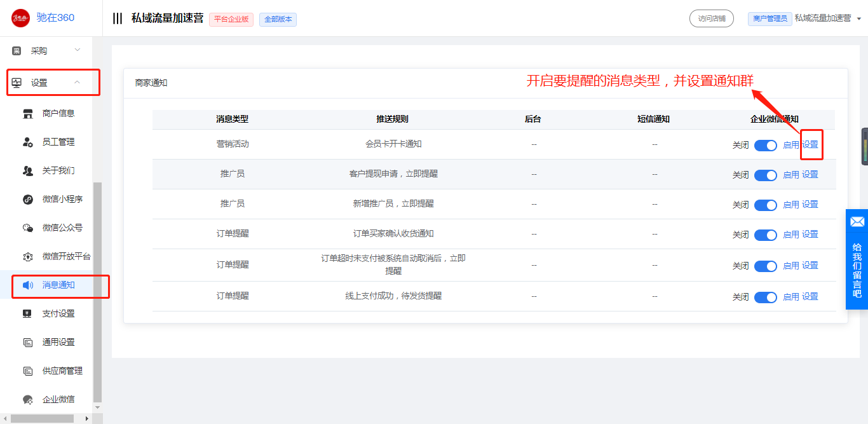Toggle the switch for 客户提现申请，立即提醒

[x=766, y=175]
